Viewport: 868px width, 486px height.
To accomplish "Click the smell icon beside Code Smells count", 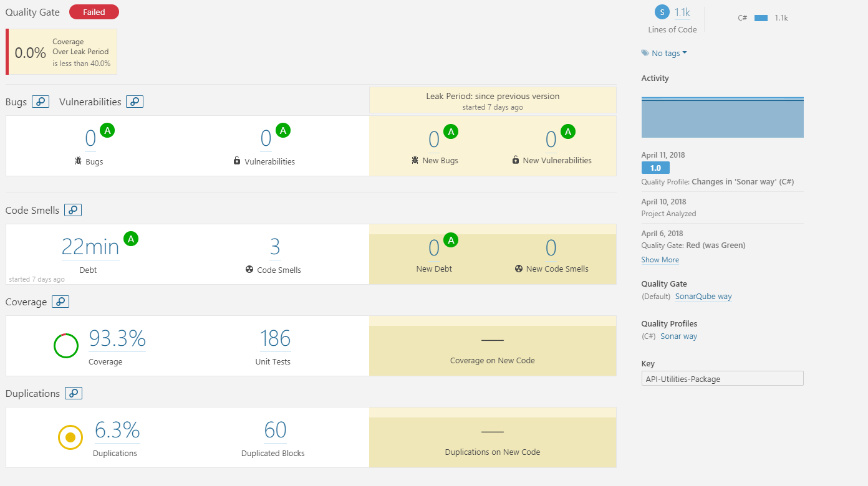I will tap(249, 270).
